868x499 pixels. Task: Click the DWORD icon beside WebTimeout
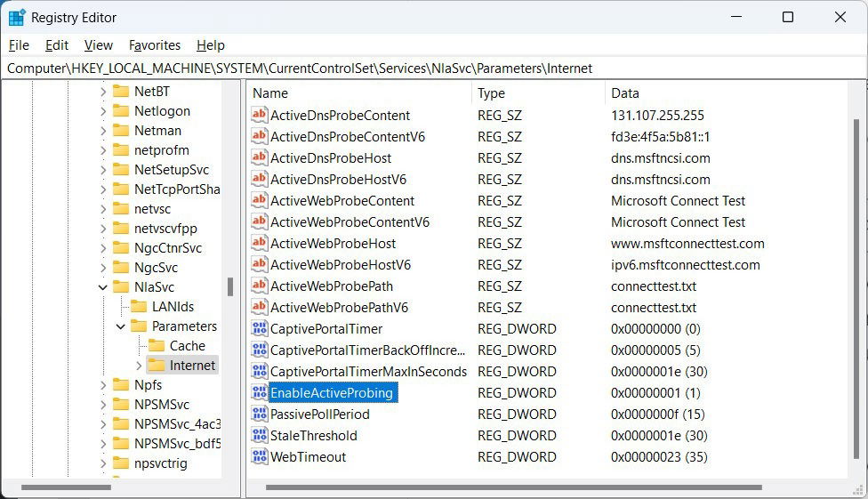[259, 455]
